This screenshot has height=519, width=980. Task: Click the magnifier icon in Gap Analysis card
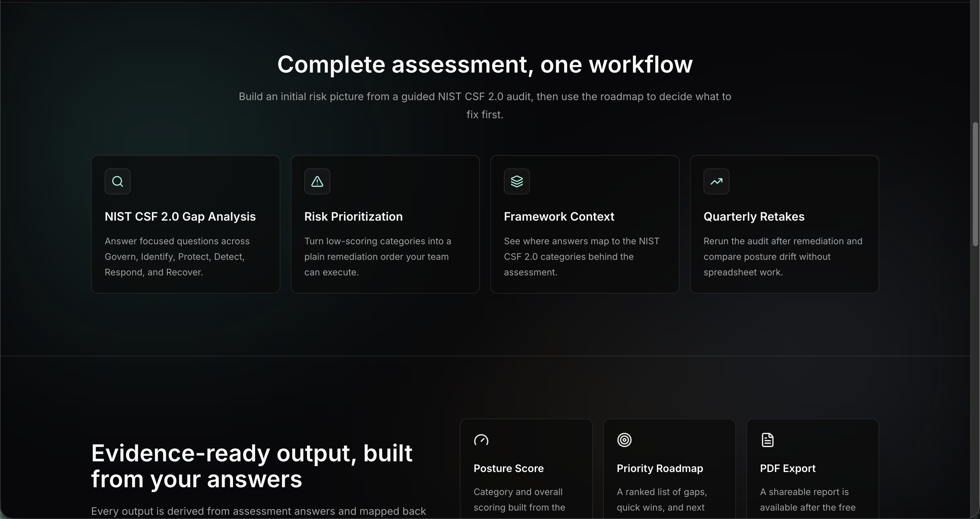pos(118,181)
